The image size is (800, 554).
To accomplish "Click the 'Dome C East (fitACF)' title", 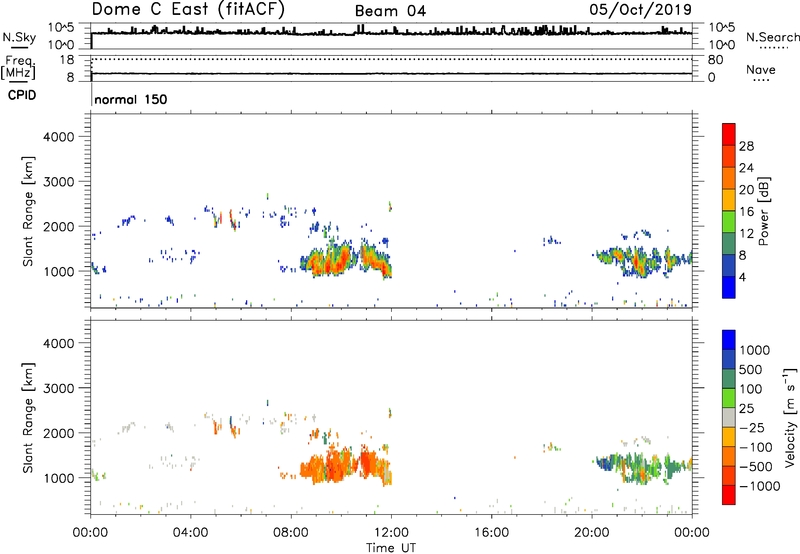I will 188,9.
